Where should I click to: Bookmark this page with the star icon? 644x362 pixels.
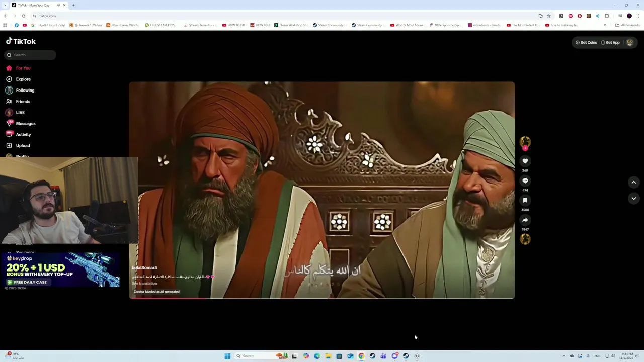pos(549,16)
